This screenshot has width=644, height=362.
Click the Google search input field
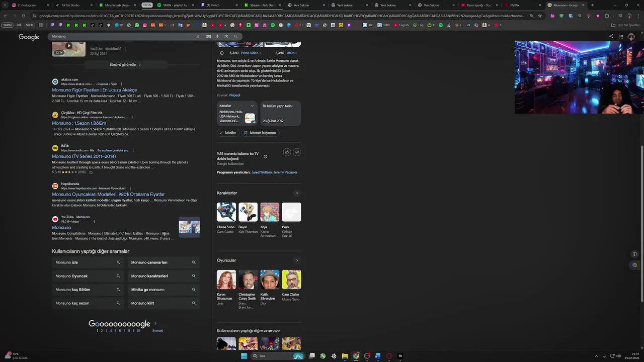(123, 36)
